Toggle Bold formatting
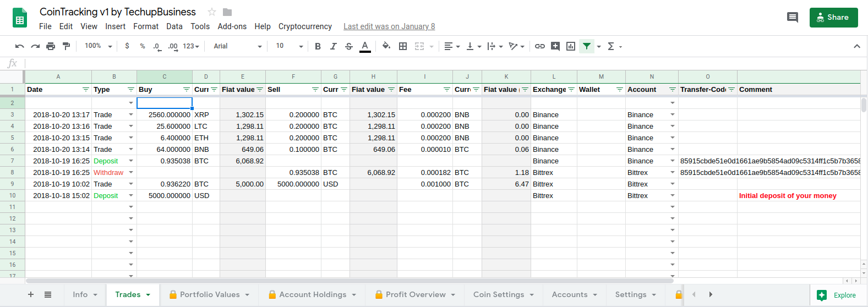 318,46
